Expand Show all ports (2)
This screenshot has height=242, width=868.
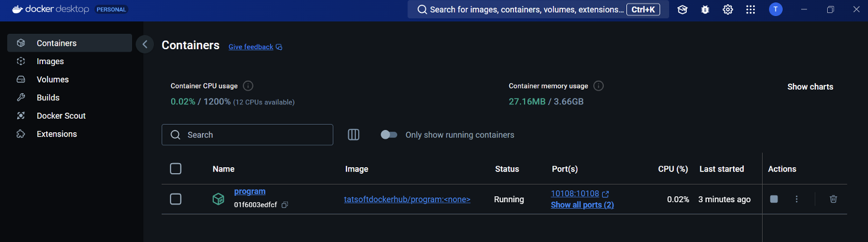tap(582, 205)
